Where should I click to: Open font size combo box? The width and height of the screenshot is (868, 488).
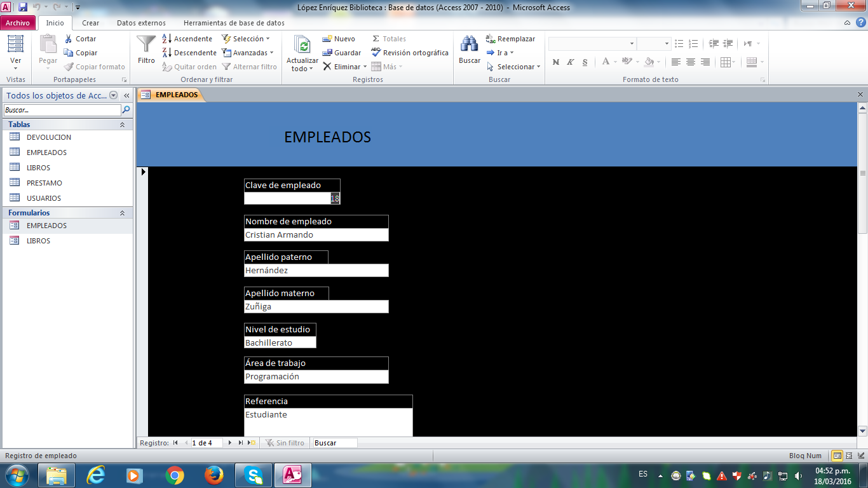coord(654,44)
